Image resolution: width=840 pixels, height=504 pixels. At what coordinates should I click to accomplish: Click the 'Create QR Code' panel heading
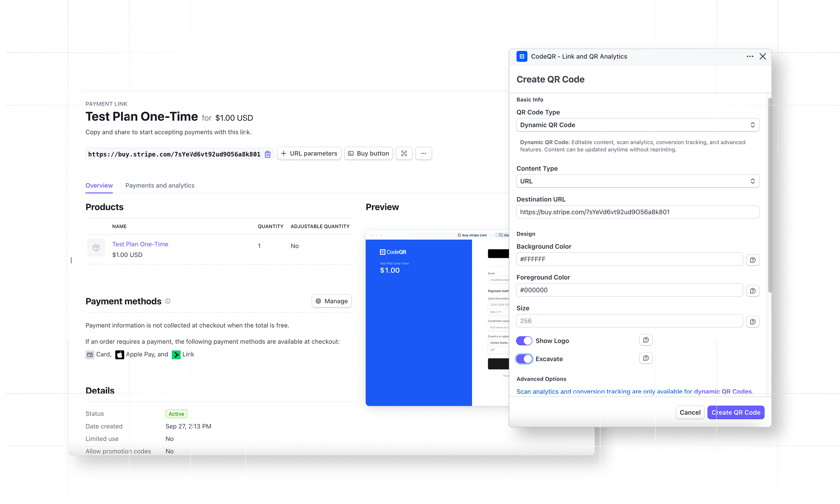pyautogui.click(x=551, y=79)
